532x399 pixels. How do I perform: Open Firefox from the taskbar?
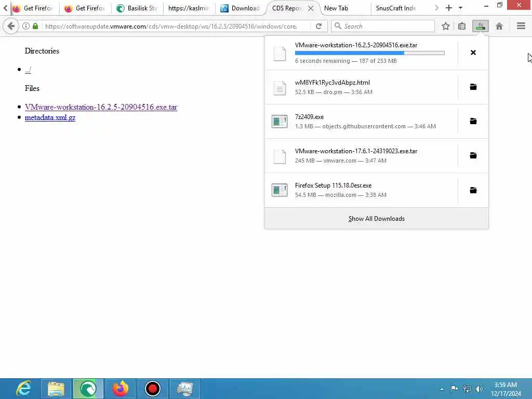click(x=121, y=389)
